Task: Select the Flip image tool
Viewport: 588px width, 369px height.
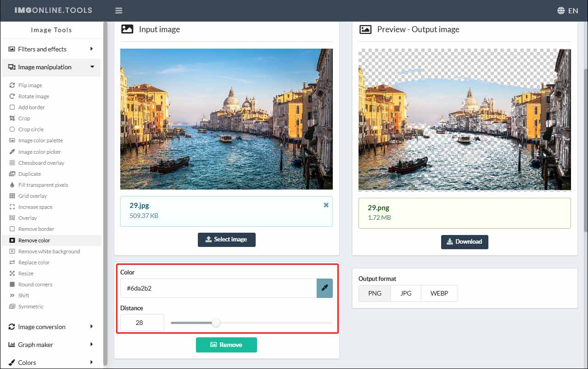Action: pyautogui.click(x=31, y=85)
